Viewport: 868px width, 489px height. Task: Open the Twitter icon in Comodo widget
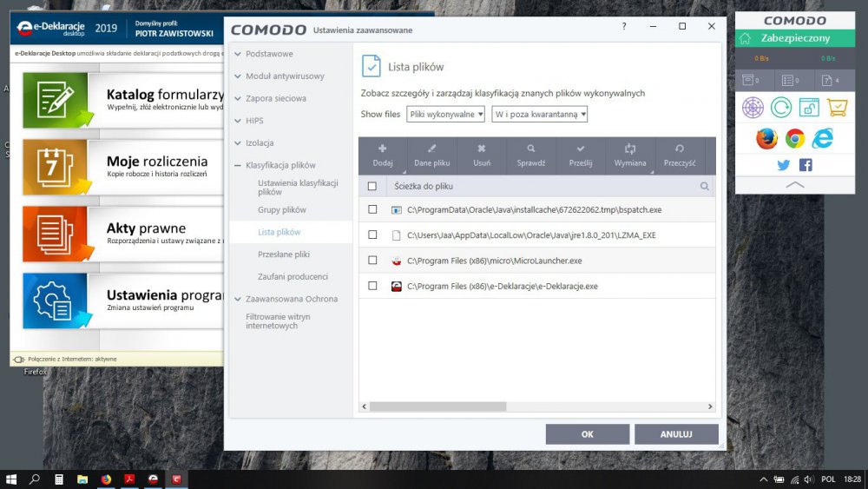click(x=783, y=165)
